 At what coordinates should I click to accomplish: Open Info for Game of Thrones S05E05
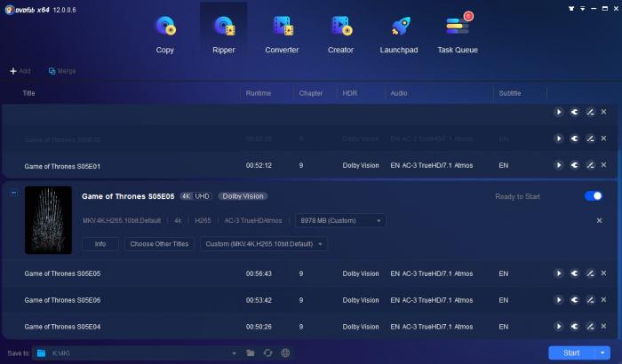coord(100,244)
